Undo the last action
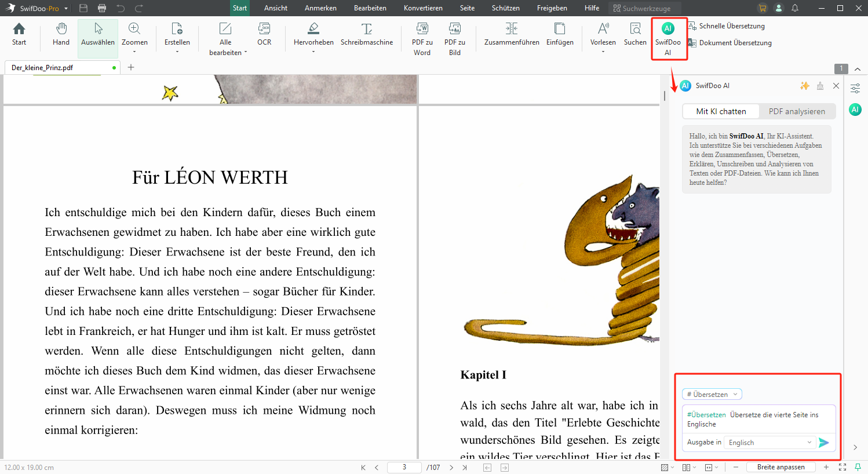 121,8
